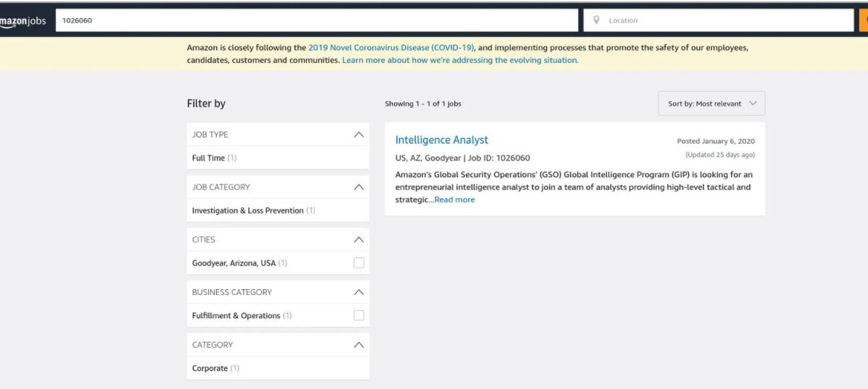The width and height of the screenshot is (868, 389).
Task: Select the 'Filter by' heading
Action: (x=206, y=103)
